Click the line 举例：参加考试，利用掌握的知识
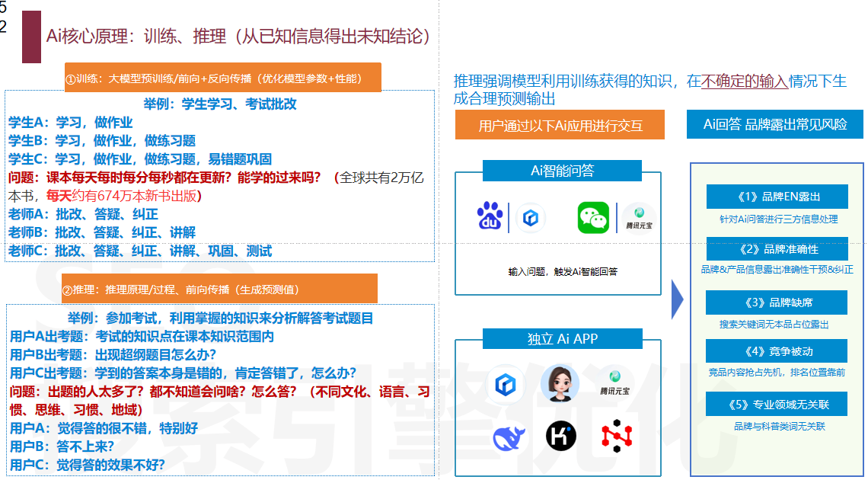 pos(220,318)
